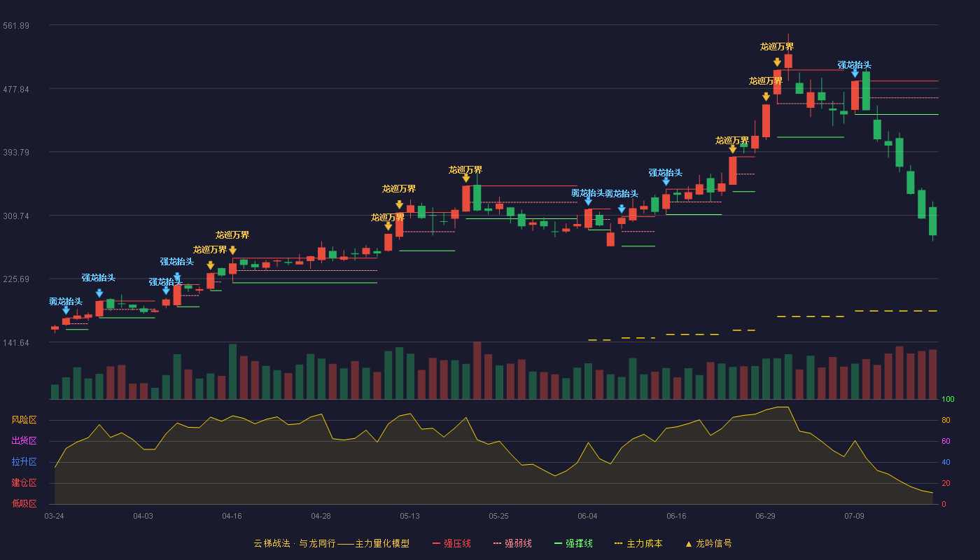The height and width of the screenshot is (560, 980).
Task: Click the 06-04 date label
Action: click(587, 516)
